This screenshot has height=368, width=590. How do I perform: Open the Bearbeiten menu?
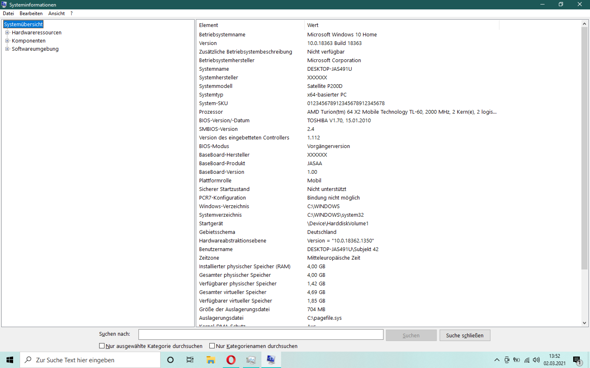(31, 13)
